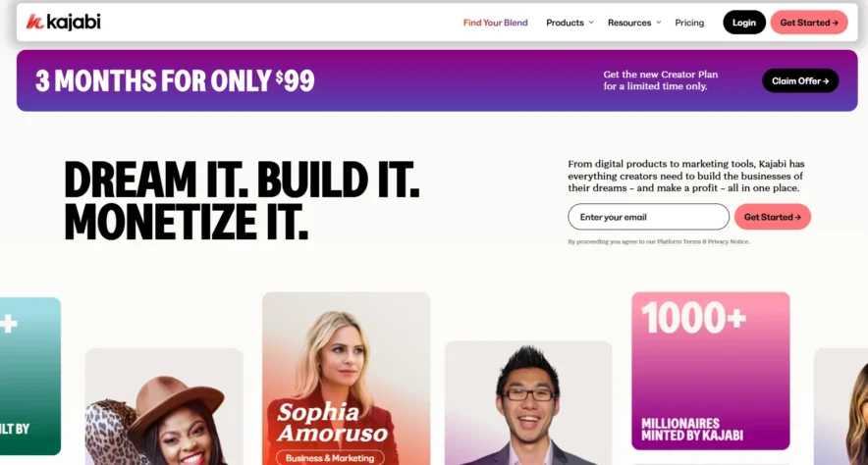Open the Products menu
868x465 pixels.
(x=565, y=23)
